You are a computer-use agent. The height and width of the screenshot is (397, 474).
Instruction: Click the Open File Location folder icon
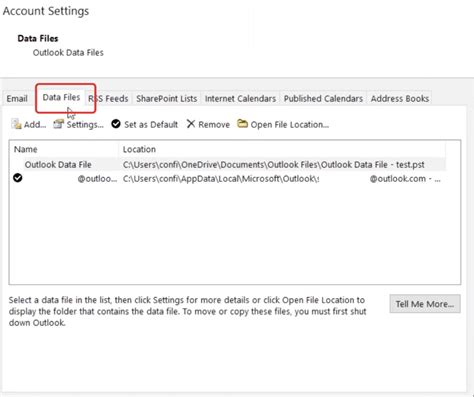pyautogui.click(x=242, y=124)
